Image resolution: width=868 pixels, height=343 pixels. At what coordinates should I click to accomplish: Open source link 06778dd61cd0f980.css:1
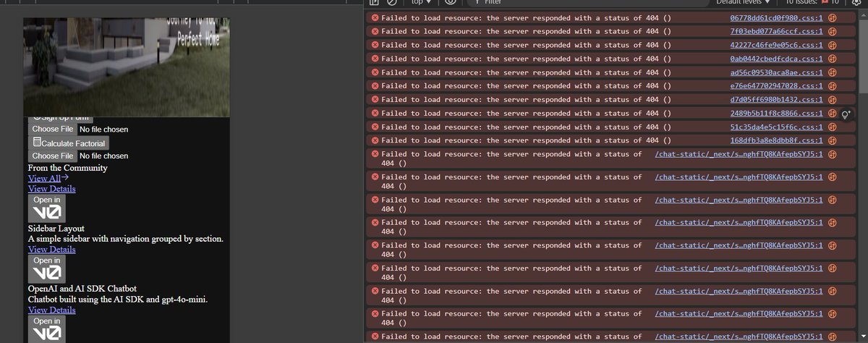(x=776, y=17)
